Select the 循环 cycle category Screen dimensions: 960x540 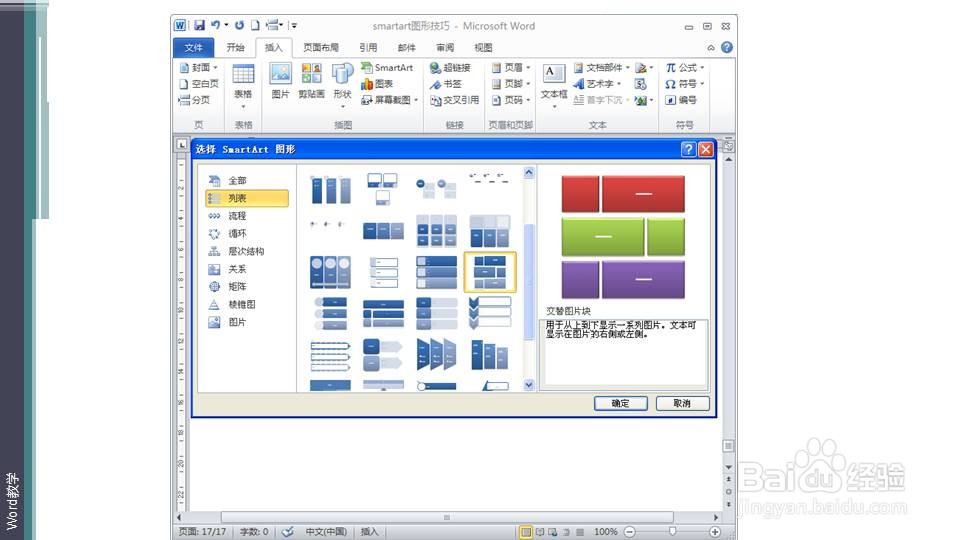[247, 234]
